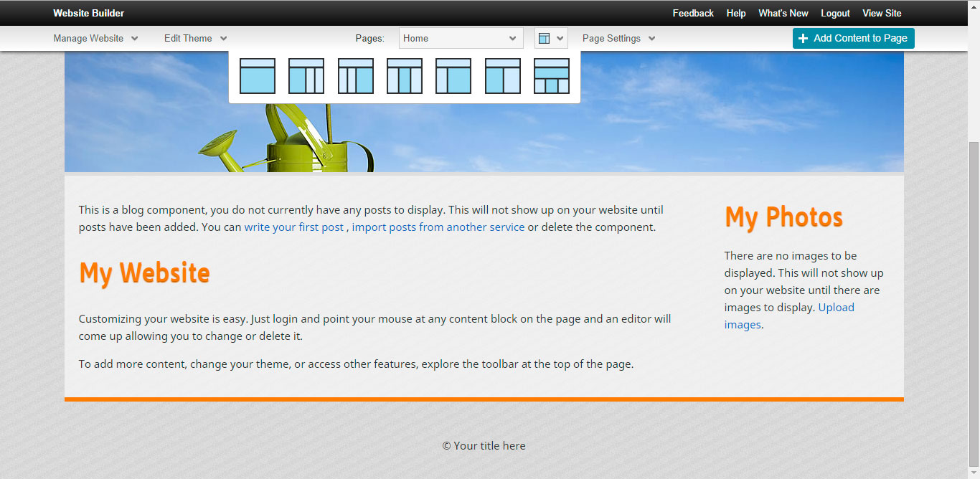This screenshot has width=980, height=479.
Task: Open the page layout picker dropdown
Action: point(551,38)
